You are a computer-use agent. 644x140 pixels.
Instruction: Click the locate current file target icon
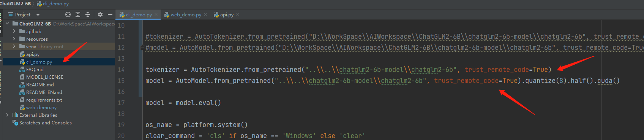pos(68,14)
